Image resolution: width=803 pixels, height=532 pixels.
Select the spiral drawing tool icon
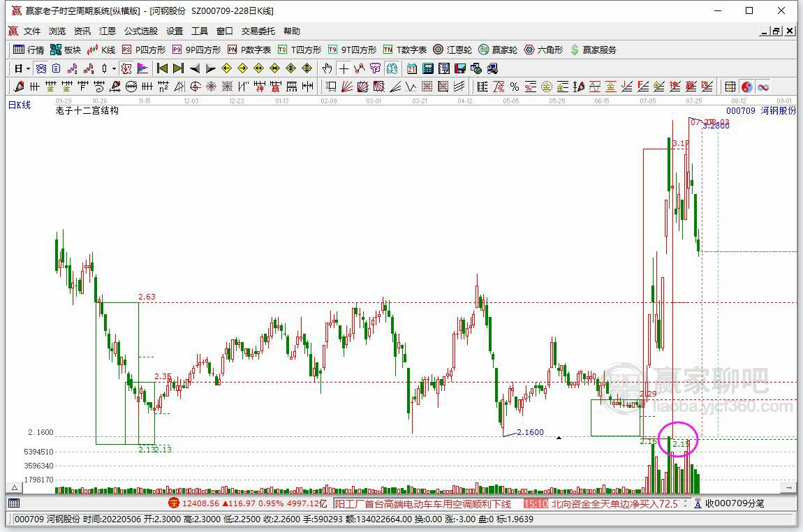(x=99, y=87)
